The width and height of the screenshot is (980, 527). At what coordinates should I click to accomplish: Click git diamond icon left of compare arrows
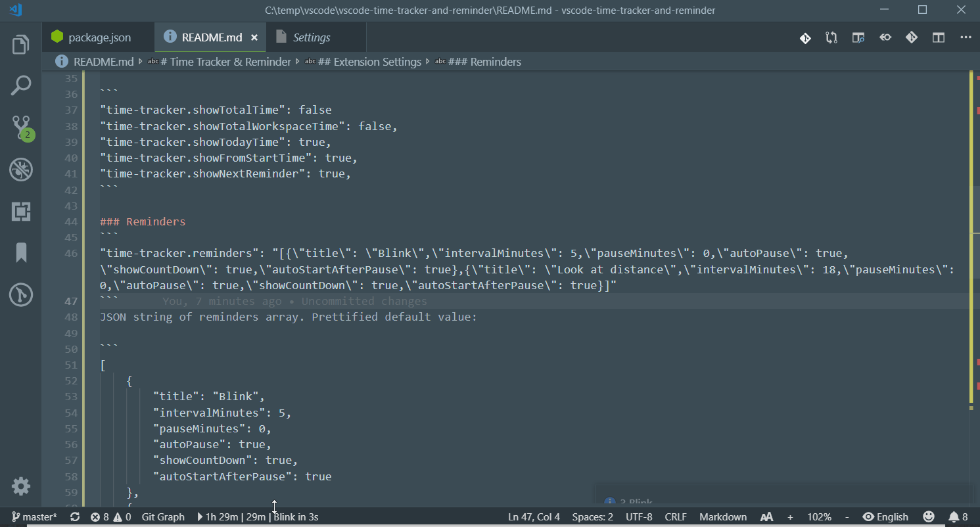click(805, 38)
